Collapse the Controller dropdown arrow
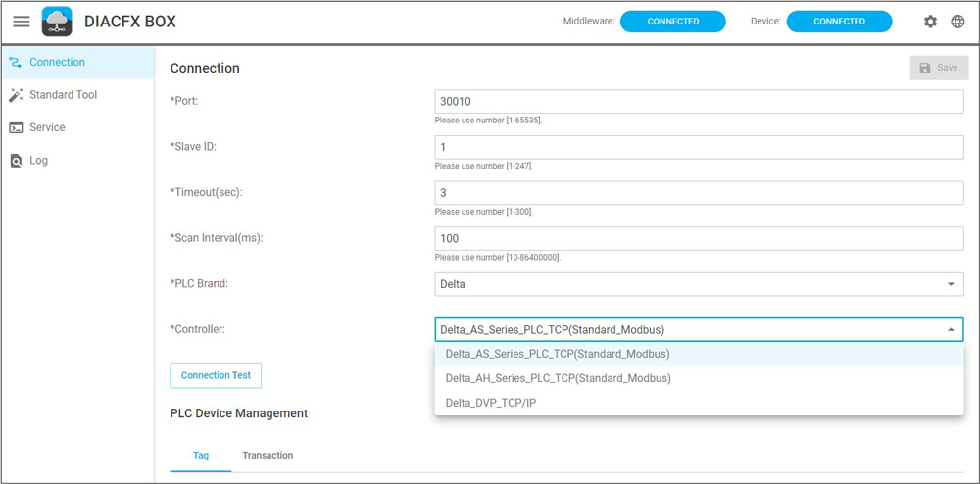Image resolution: width=980 pixels, height=484 pixels. click(950, 330)
